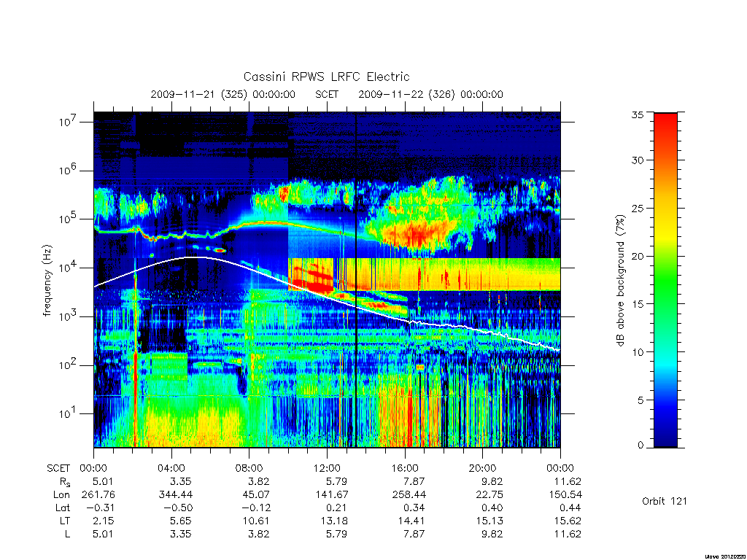Click the Lon value 141.67
The width and height of the screenshot is (747, 560).
click(332, 495)
